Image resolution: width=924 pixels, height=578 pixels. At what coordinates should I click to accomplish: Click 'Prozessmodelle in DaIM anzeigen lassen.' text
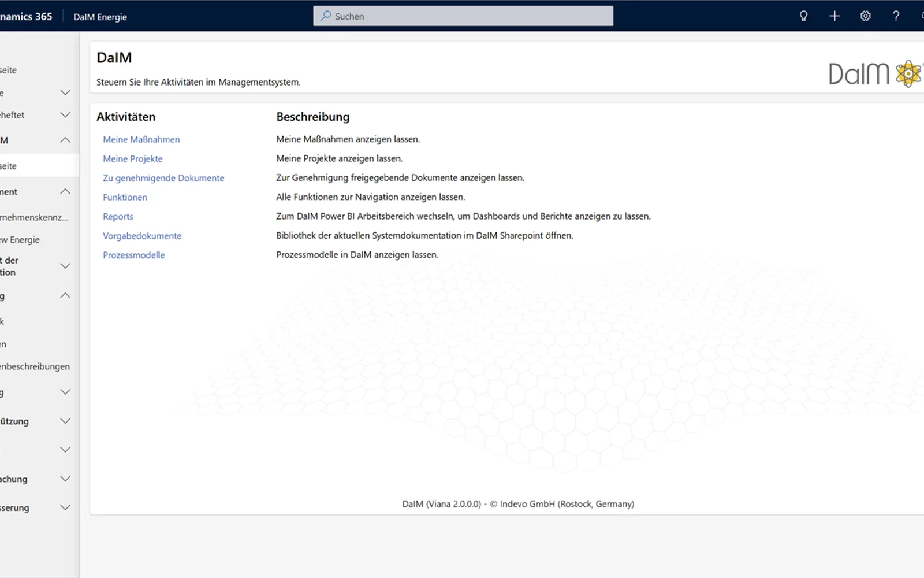coord(357,255)
